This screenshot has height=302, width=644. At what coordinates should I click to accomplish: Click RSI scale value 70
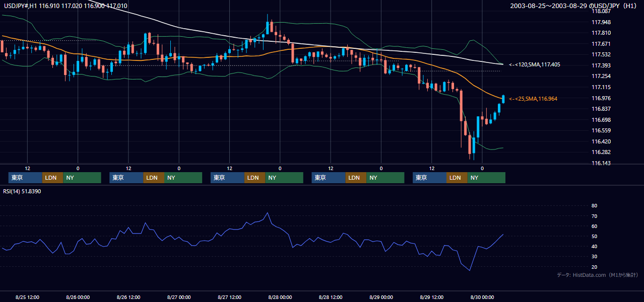coord(594,216)
